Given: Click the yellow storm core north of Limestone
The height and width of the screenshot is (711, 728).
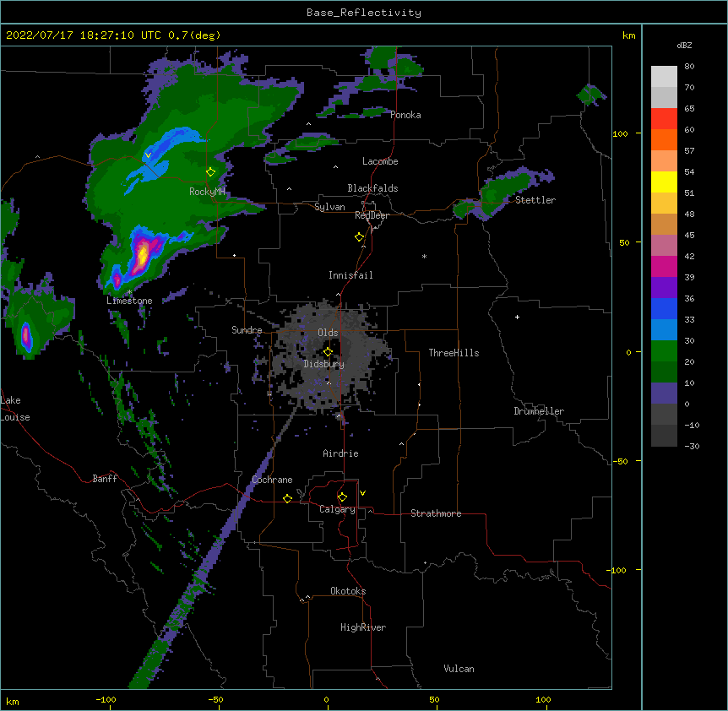Looking at the screenshot, I should pyautogui.click(x=143, y=255).
